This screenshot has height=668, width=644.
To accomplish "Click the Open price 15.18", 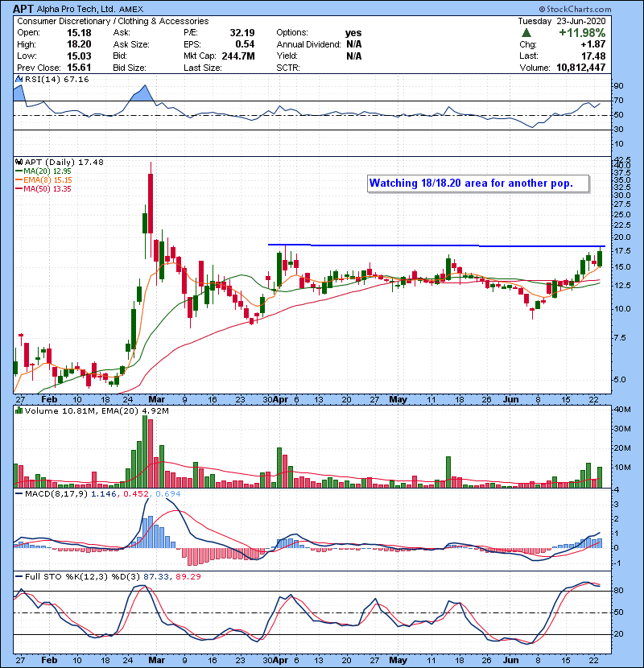I will tap(79, 33).
